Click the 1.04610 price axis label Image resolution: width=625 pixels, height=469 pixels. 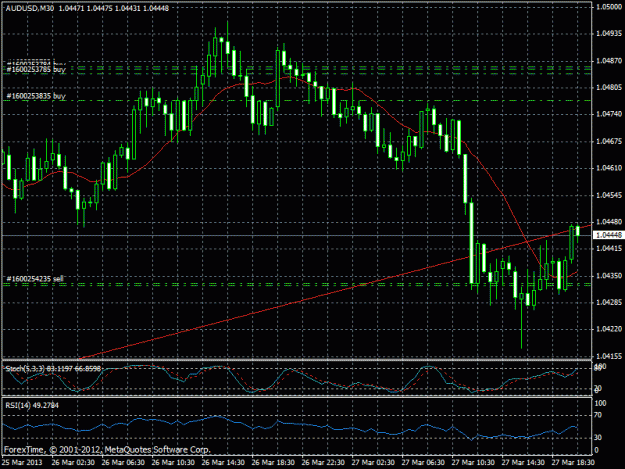609,168
